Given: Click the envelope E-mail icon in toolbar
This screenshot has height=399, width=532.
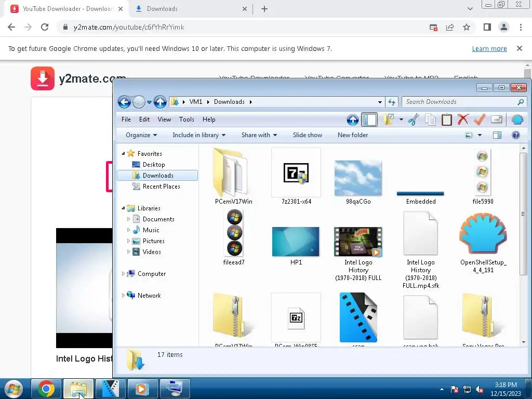Looking at the screenshot, I should point(496,119).
